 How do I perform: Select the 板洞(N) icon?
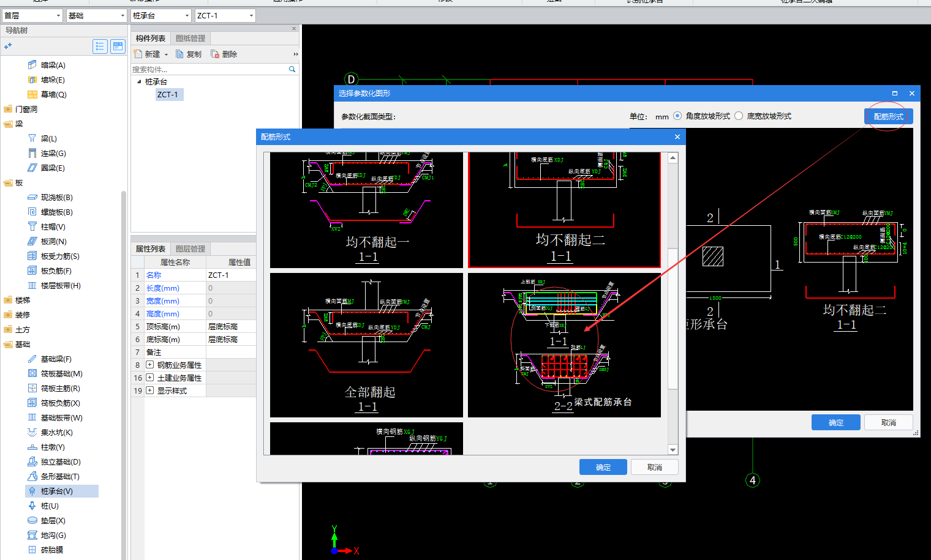32,241
